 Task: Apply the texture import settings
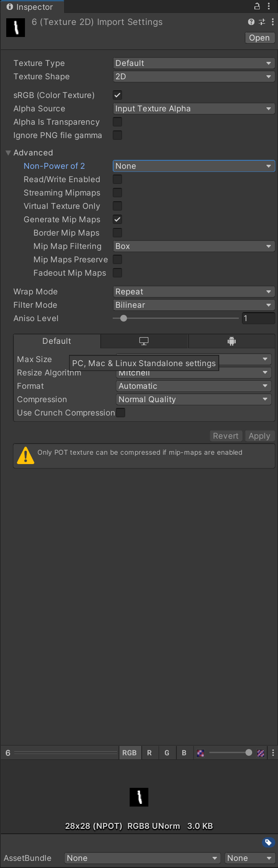[x=260, y=436]
